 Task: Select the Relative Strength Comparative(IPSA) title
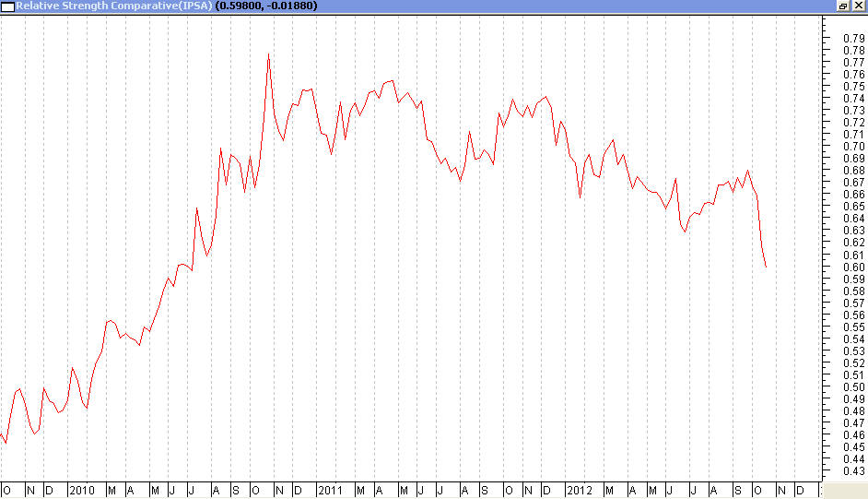tap(114, 6)
